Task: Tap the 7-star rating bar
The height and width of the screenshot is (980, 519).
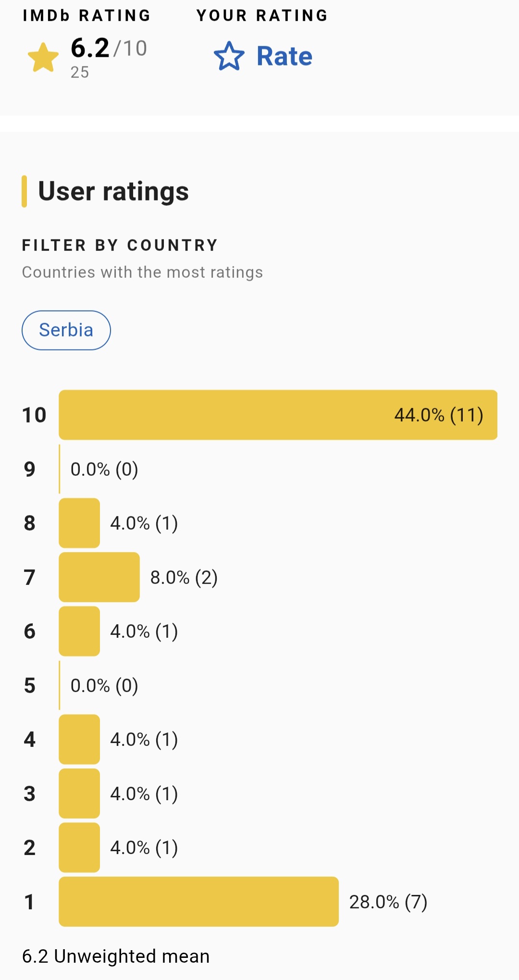Action: (99, 577)
